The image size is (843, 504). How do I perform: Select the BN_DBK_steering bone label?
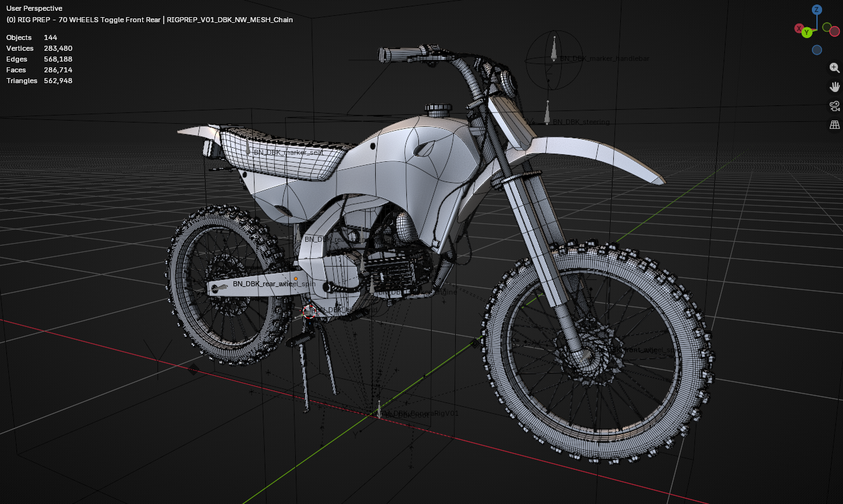click(581, 122)
